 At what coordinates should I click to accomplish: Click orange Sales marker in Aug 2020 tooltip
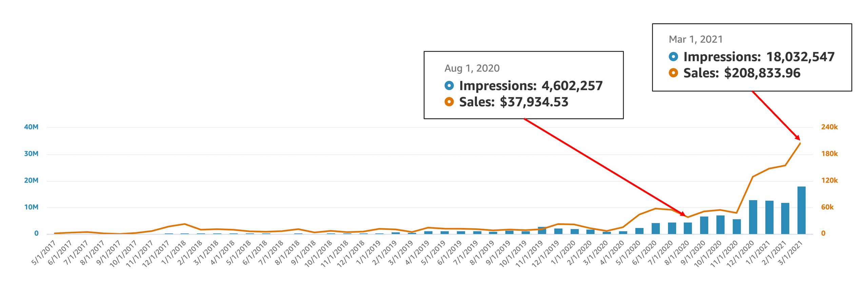click(449, 101)
